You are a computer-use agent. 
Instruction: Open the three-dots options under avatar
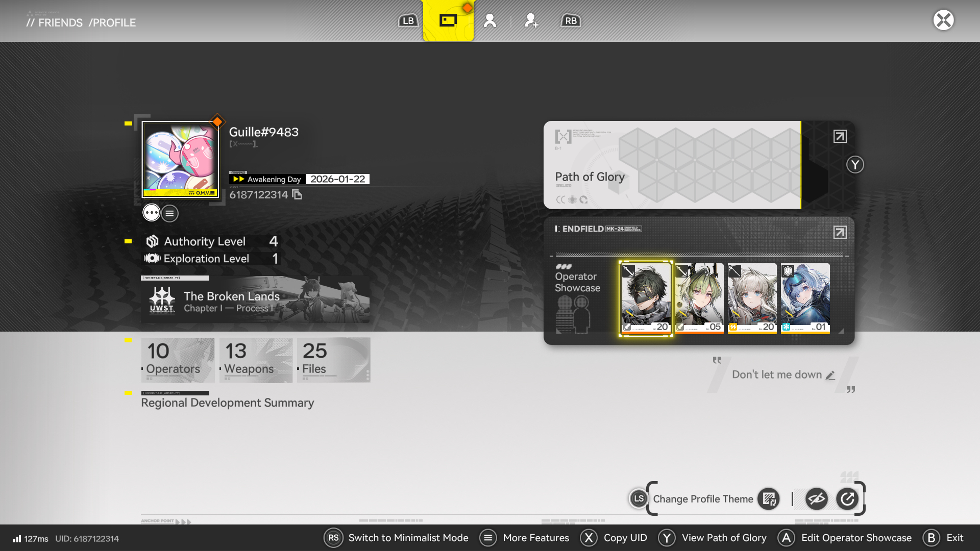(151, 213)
